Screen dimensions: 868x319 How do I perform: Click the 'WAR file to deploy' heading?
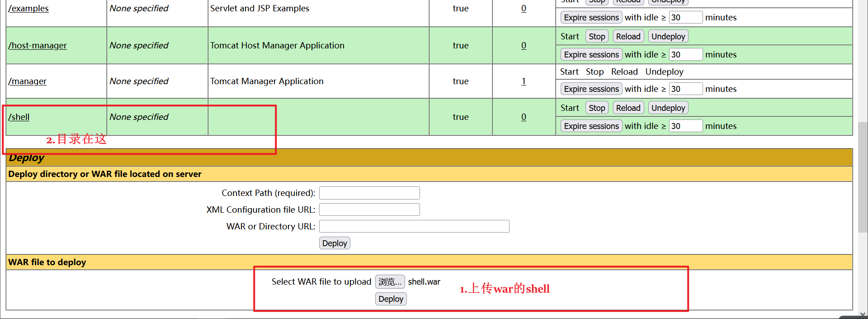tap(47, 262)
